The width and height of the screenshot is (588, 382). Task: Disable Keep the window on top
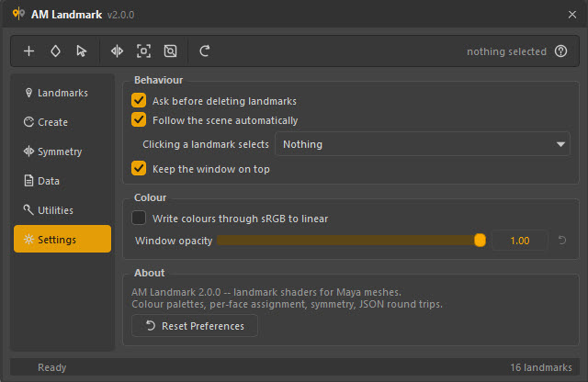[x=139, y=169]
